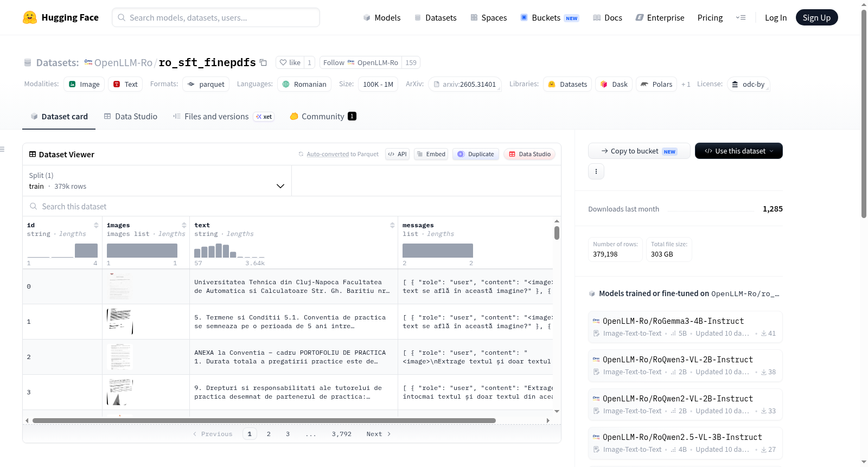This screenshot has height=467, width=868.
Task: Open Files and versions tab
Action: [224, 116]
